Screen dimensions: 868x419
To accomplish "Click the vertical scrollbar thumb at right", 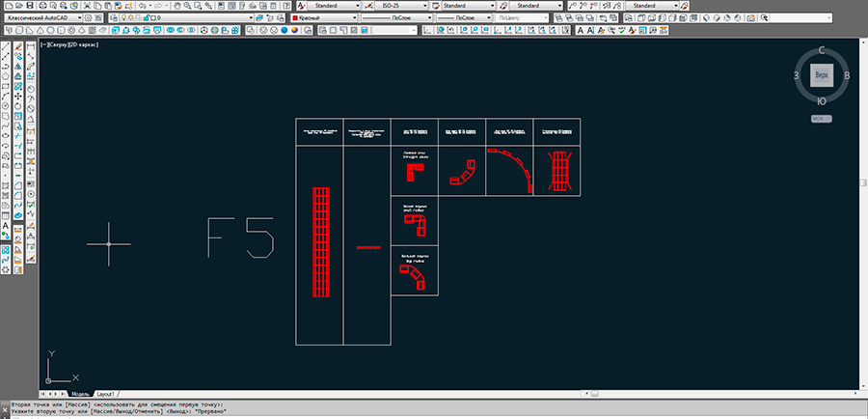I will point(864,182).
